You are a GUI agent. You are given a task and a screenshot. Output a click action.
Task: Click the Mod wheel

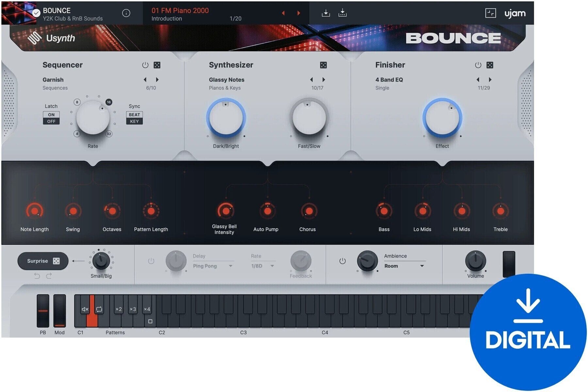point(59,311)
